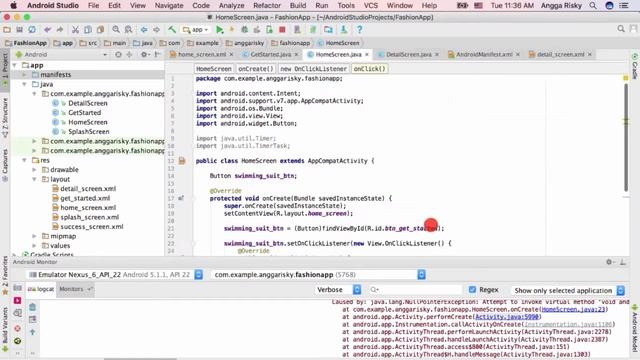Click the navigate Forward arrow icon
640x360 pixels.
click(156, 29)
